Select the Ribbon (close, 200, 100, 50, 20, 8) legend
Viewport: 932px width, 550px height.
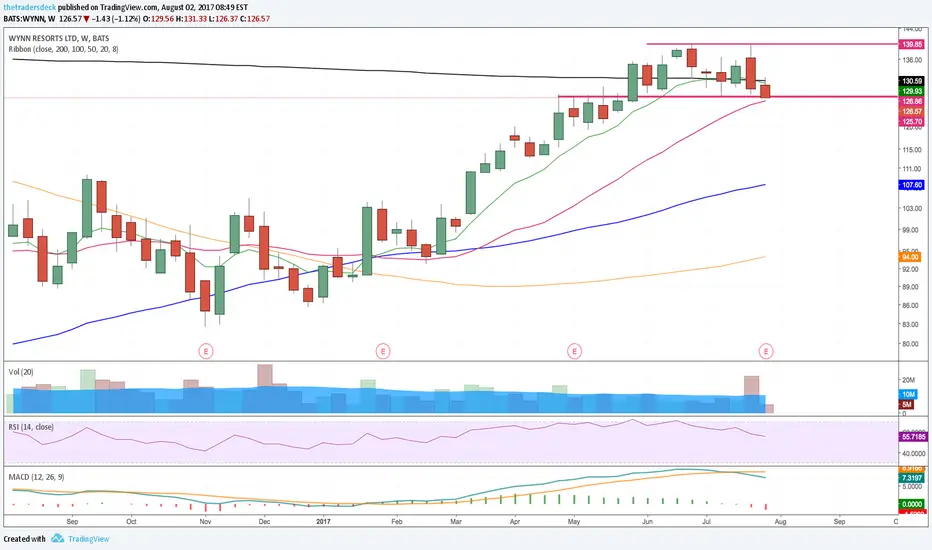coord(63,49)
